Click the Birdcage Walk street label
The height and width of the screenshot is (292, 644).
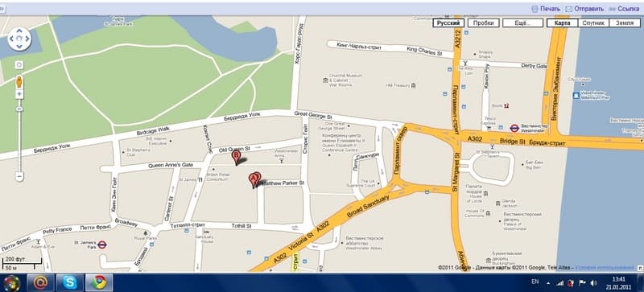coord(153,132)
